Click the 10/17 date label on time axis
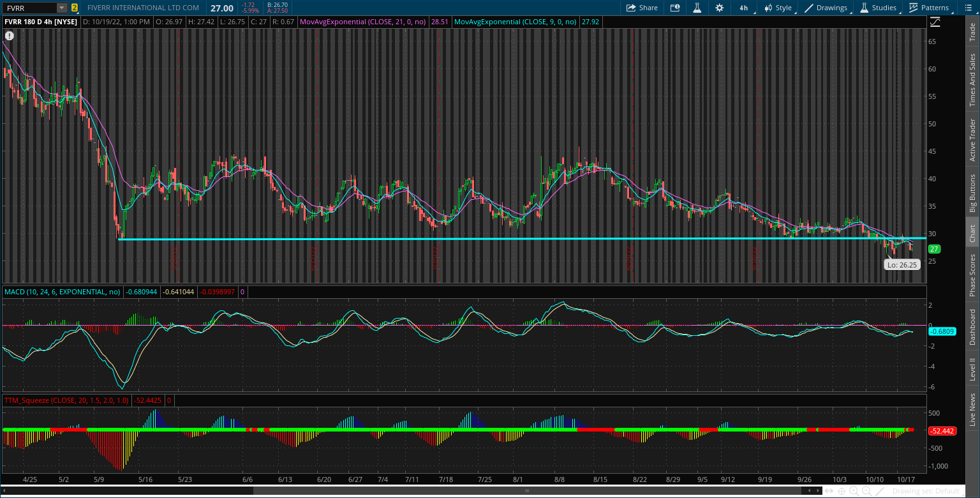The image size is (980, 498). (905, 479)
